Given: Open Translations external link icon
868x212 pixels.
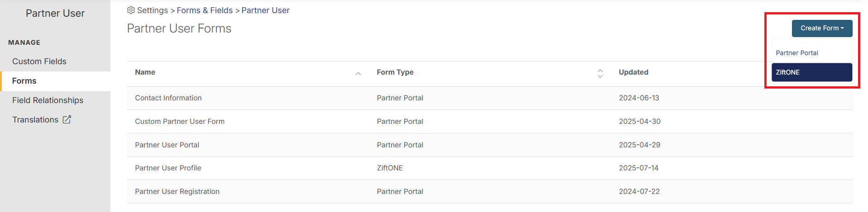Looking at the screenshot, I should [67, 119].
